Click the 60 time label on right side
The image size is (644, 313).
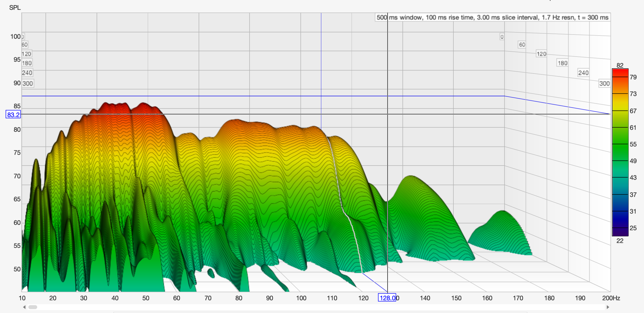click(x=522, y=45)
